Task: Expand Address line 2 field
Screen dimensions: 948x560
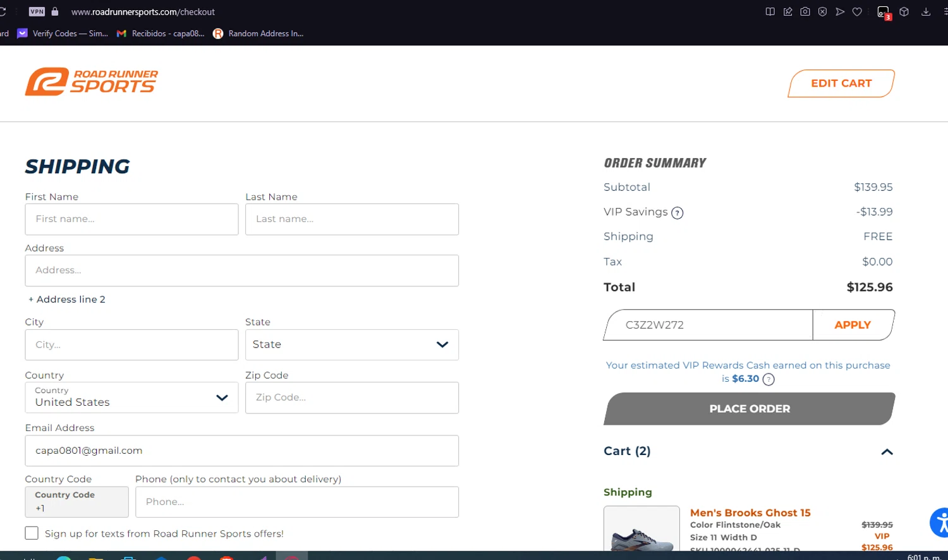Action: 66,300
